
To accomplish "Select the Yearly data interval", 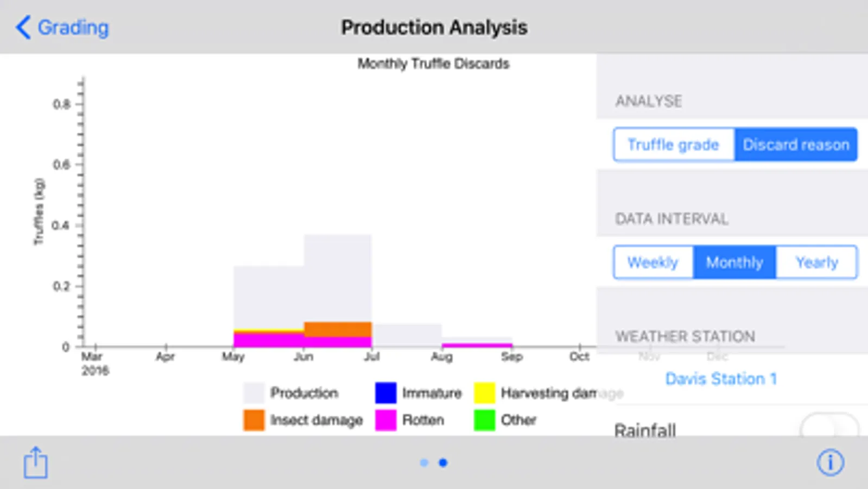I will [817, 262].
